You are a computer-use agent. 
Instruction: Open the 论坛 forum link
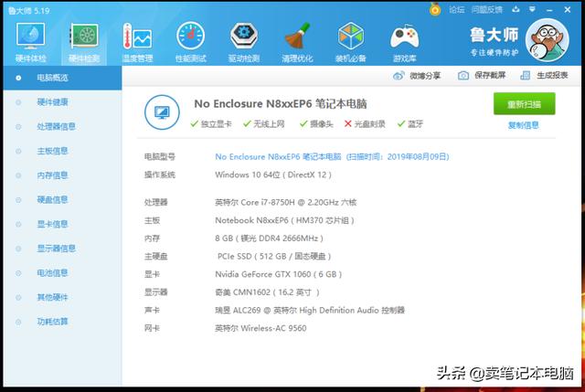(456, 9)
